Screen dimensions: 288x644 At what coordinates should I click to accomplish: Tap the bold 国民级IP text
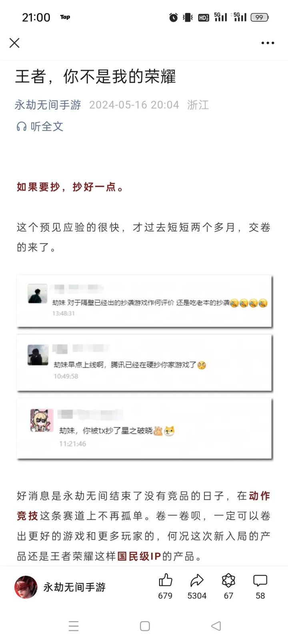(139, 556)
